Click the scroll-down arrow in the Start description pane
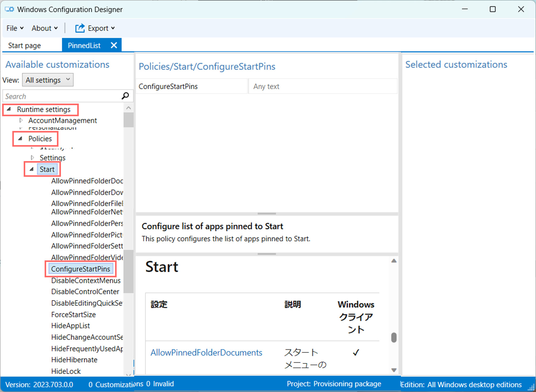Viewport: 536px width, 392px height. [394, 370]
